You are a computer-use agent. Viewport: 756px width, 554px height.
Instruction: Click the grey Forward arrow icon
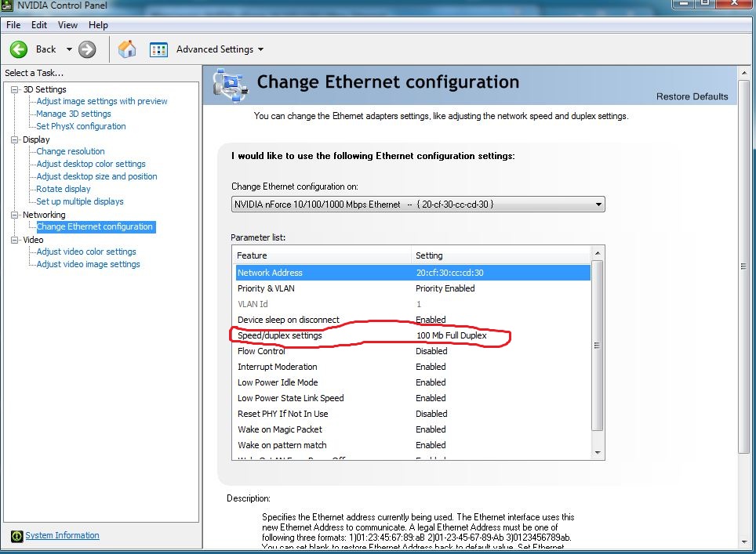[87, 49]
